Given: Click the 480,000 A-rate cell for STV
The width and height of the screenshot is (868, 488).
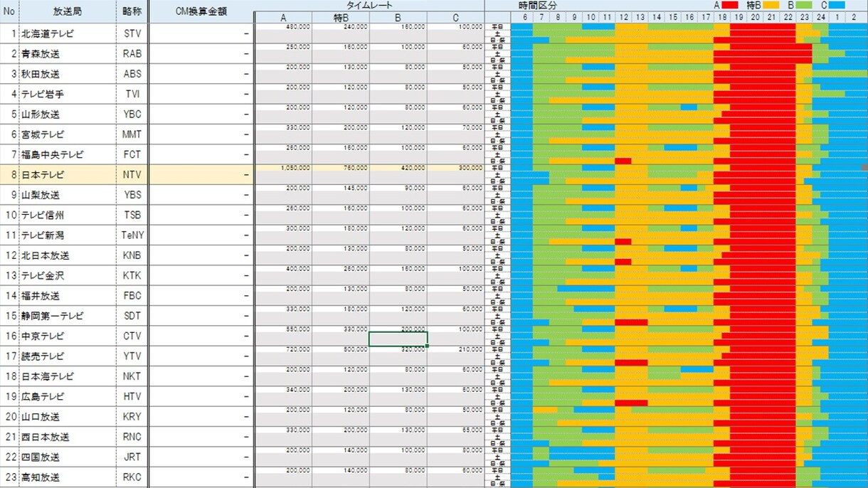Looking at the screenshot, I should click(283, 27).
